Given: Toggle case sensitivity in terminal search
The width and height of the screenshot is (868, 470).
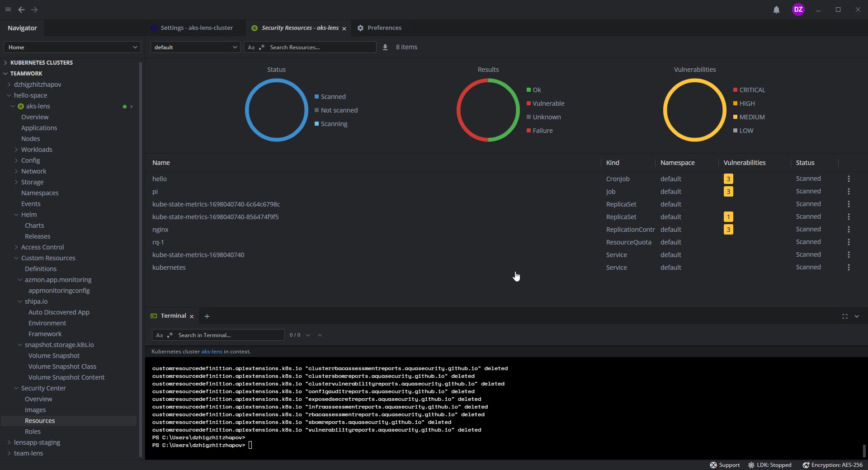Looking at the screenshot, I should click(159, 335).
